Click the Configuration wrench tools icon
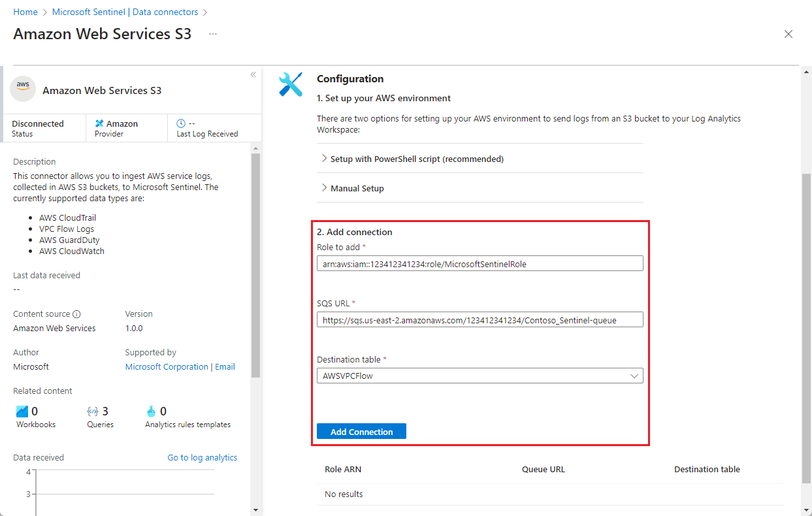 click(x=291, y=84)
